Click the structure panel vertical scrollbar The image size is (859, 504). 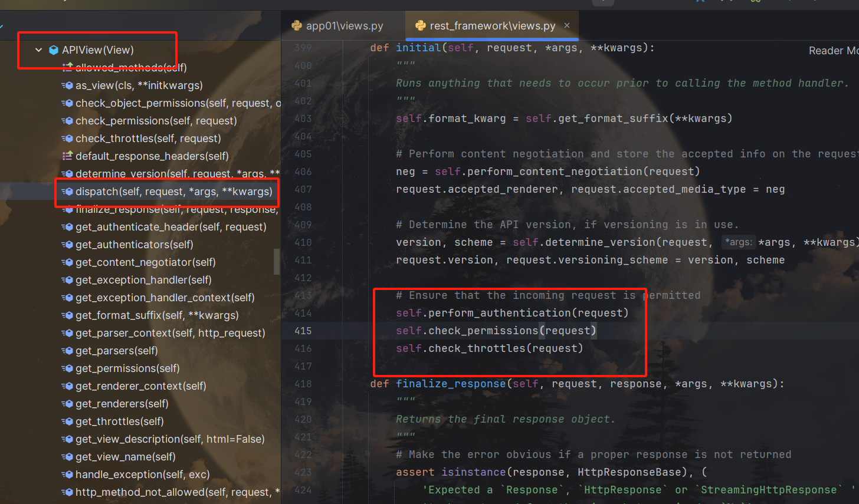tap(277, 261)
